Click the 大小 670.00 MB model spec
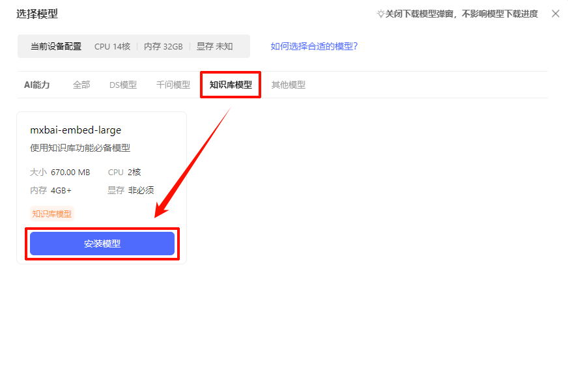 pos(60,173)
